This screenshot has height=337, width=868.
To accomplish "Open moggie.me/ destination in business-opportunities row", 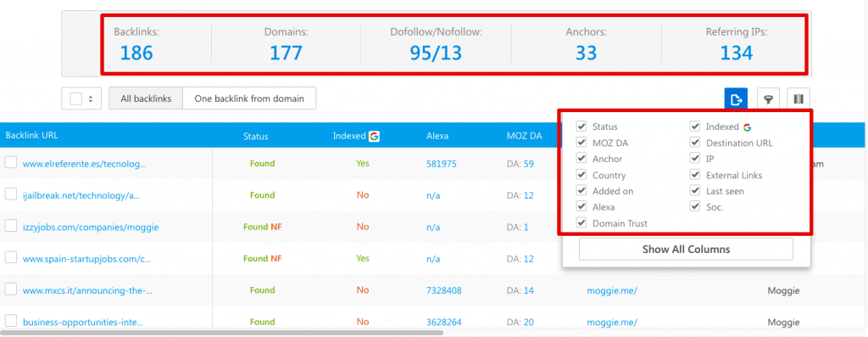I will tap(612, 322).
